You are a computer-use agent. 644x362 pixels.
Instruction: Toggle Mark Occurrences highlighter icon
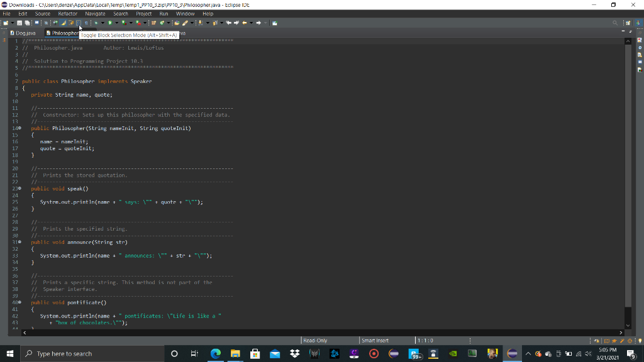[x=64, y=23]
